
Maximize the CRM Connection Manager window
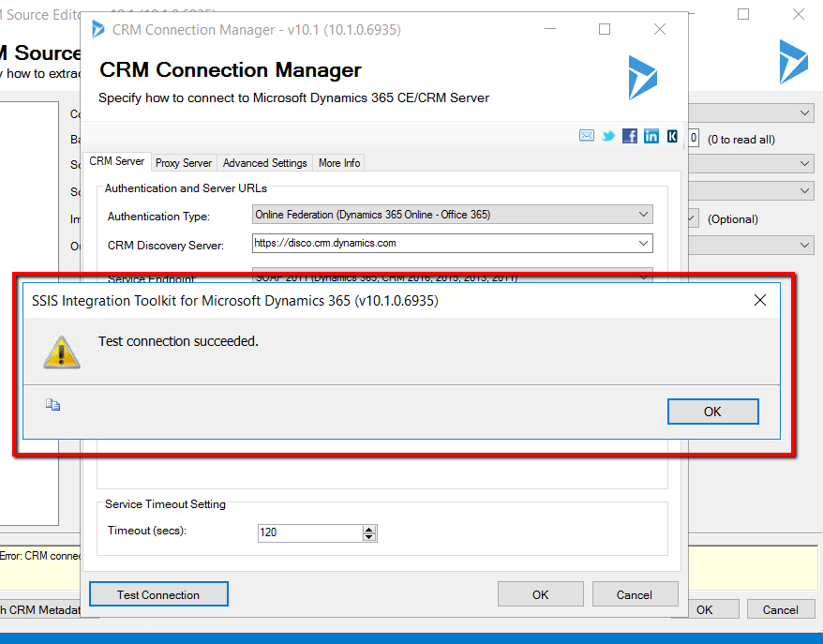[605, 29]
